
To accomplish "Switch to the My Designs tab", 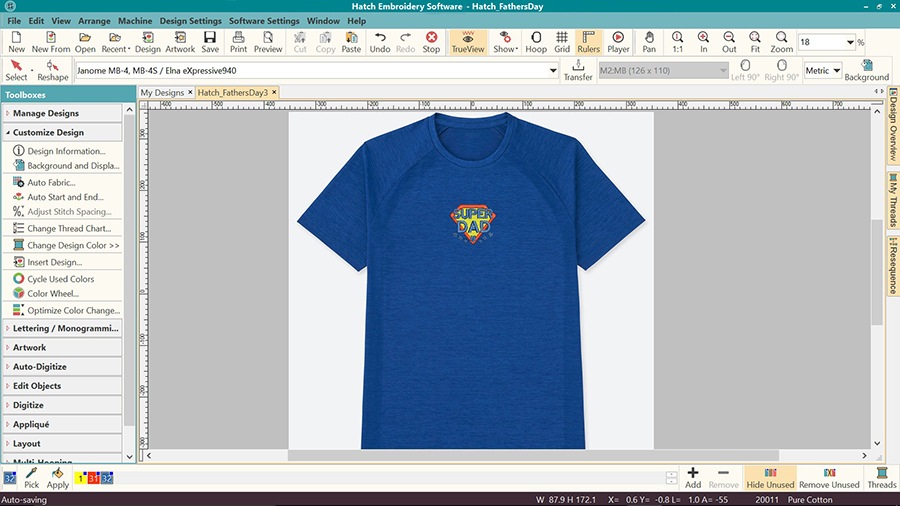I will (162, 93).
